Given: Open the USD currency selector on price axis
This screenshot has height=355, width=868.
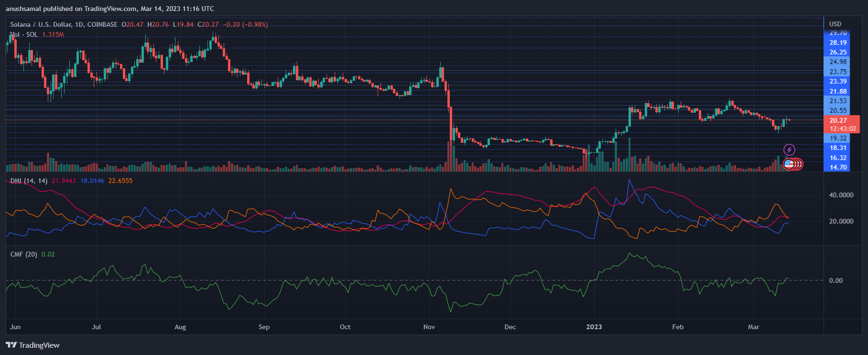Looking at the screenshot, I should coord(835,24).
